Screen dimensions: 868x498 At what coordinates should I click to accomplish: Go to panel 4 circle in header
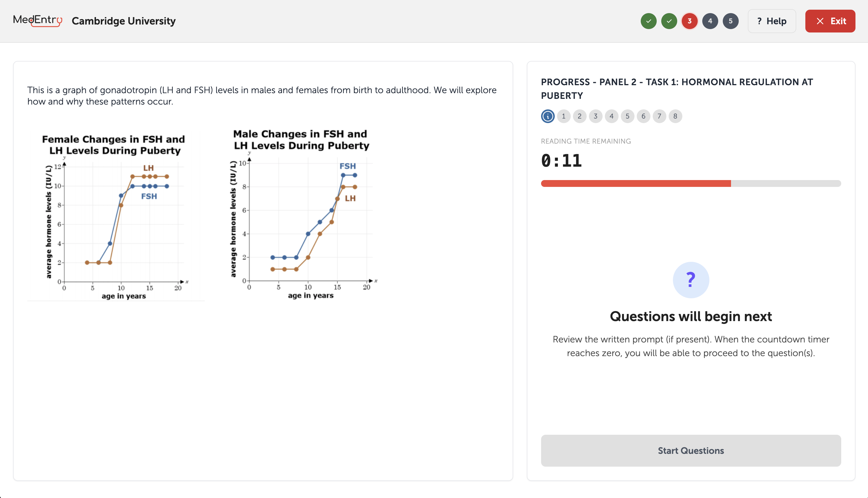pos(710,21)
